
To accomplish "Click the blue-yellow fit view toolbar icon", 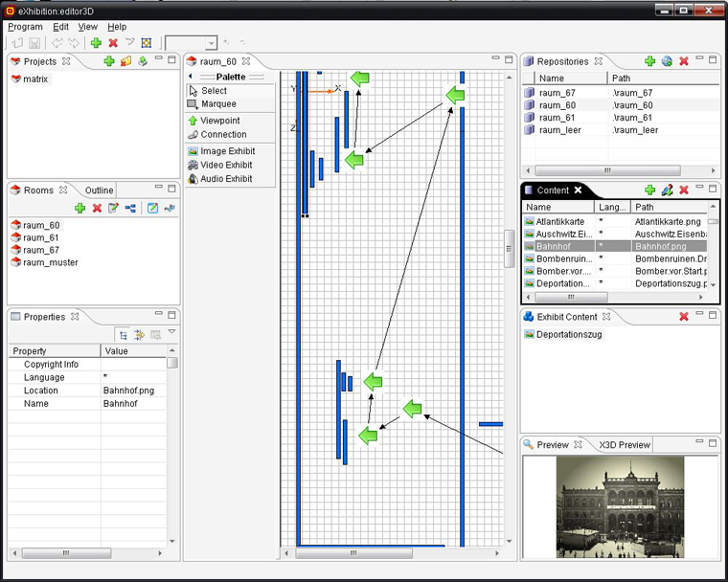I will (x=147, y=43).
